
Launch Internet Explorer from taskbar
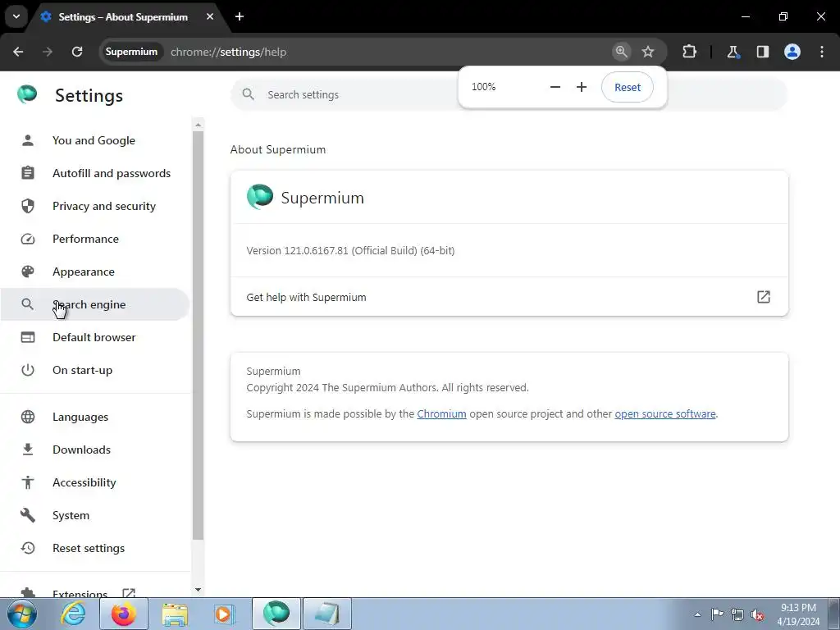[72, 614]
